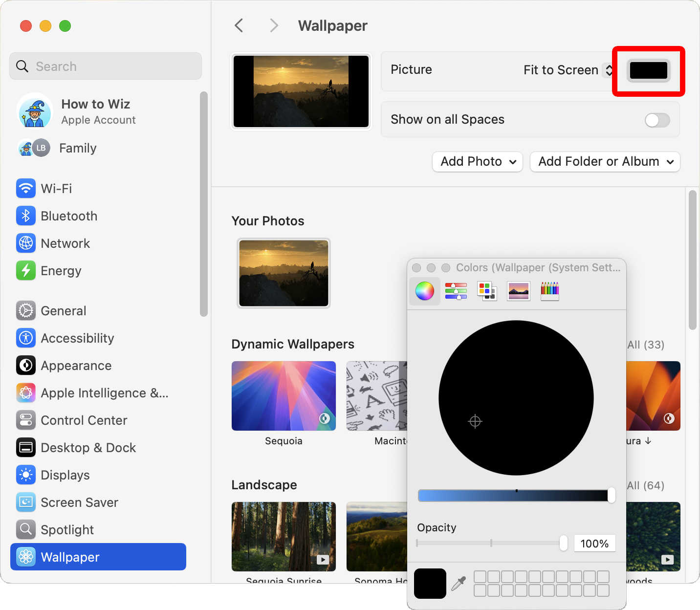Viewport: 700px width, 610px height.
Task: Open the Fit to Screen popup menu
Action: [567, 70]
